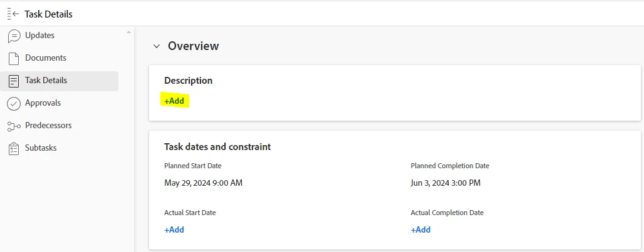
Task: Add an Actual Completion Date
Action: [x=420, y=229]
